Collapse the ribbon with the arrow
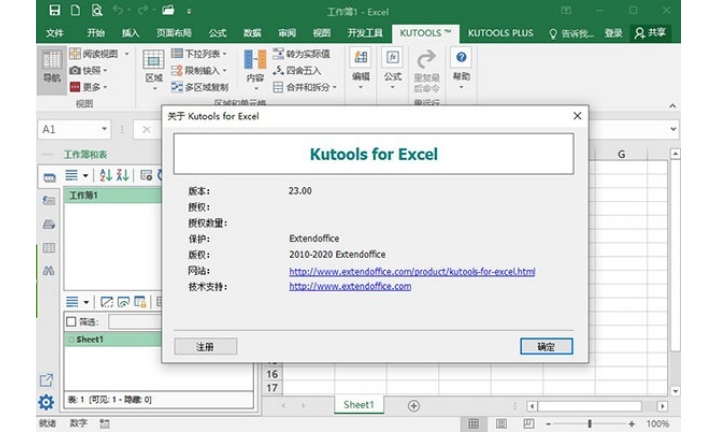720x432 pixels. 672,106
